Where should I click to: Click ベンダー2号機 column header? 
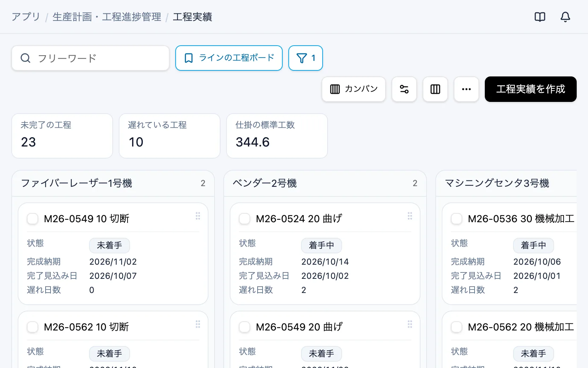325,183
